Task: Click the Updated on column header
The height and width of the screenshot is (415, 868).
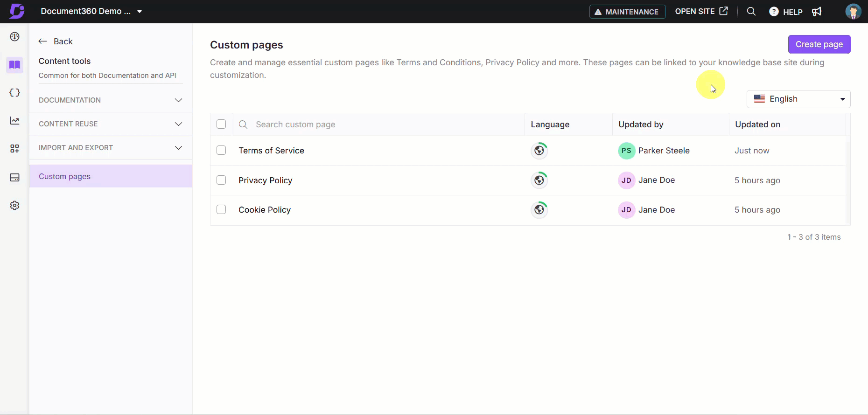Action: tap(757, 124)
